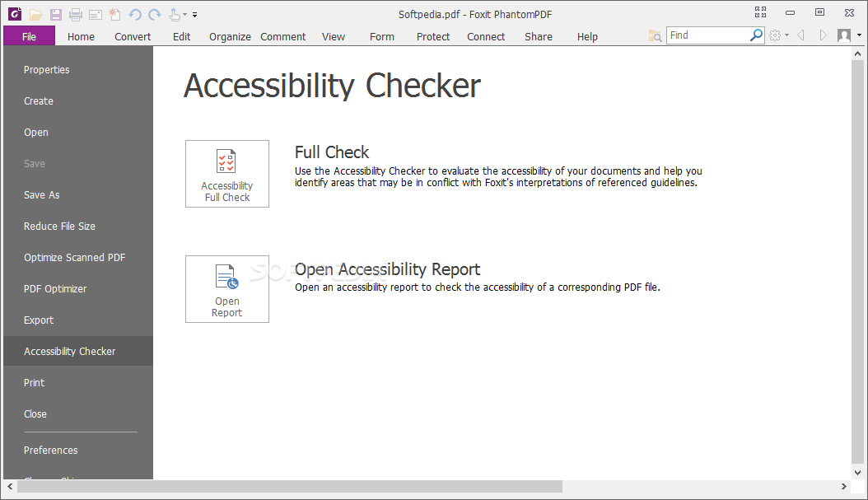Switch to the Share ribbon tab
This screenshot has width=868, height=500.
[539, 36]
